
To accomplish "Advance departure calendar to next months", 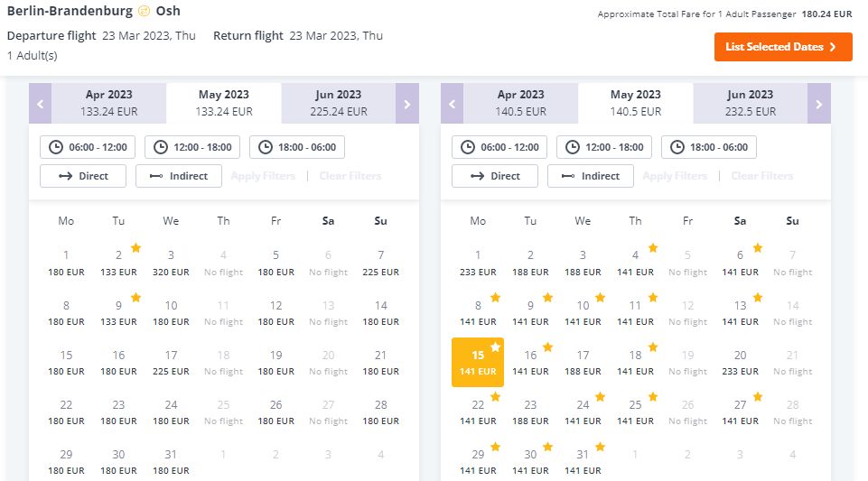I will tap(406, 104).
